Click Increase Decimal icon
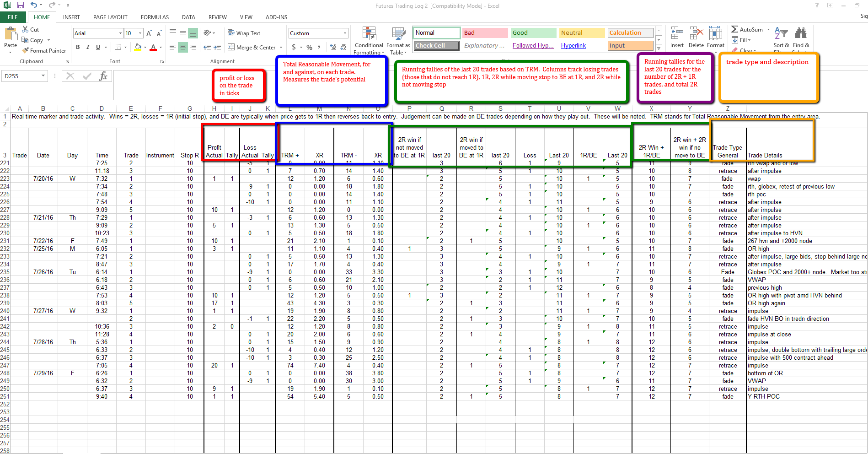The image size is (868, 454). (x=333, y=47)
